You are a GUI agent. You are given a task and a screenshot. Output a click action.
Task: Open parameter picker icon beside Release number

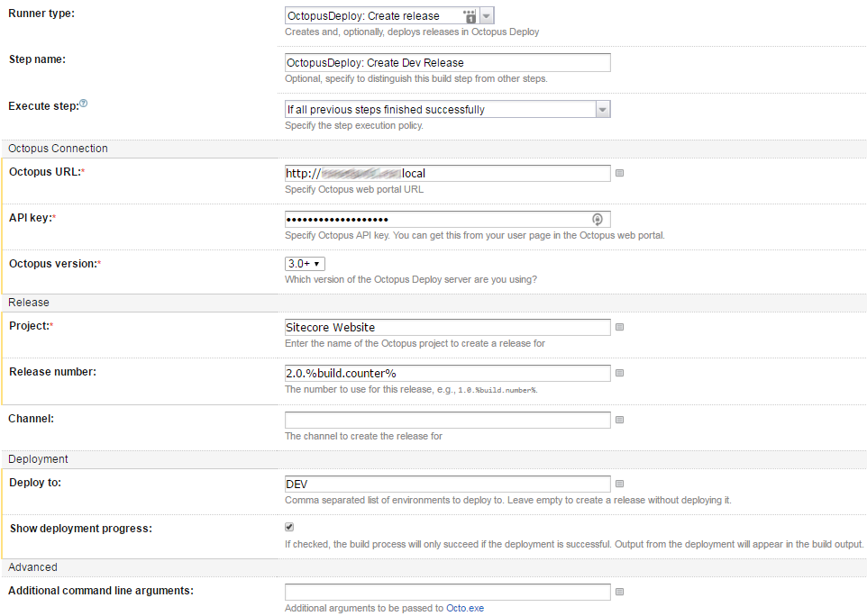click(619, 373)
